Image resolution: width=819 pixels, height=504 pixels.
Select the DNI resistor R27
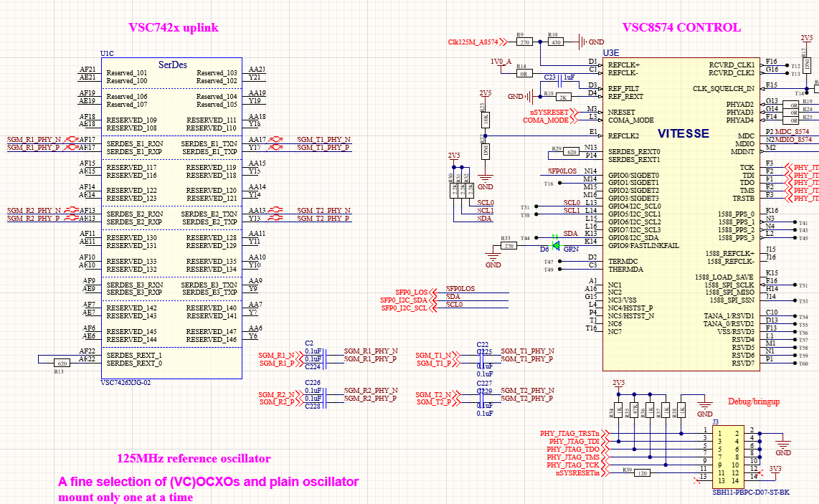point(485,151)
